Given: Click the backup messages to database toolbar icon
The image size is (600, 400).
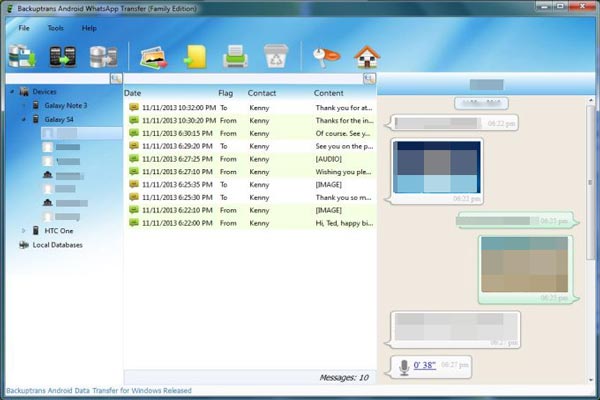Looking at the screenshot, I should pyautogui.click(x=22, y=57).
